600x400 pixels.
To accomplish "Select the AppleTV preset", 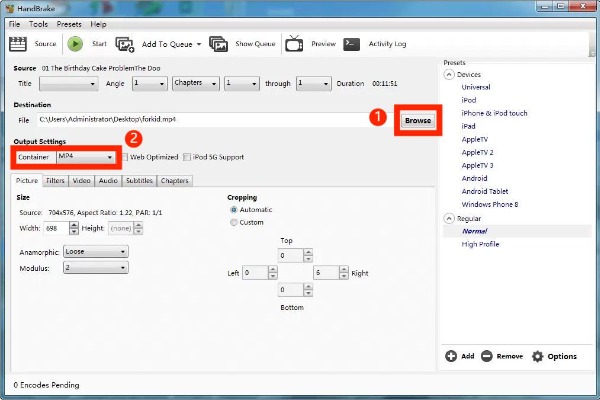I will (x=474, y=139).
